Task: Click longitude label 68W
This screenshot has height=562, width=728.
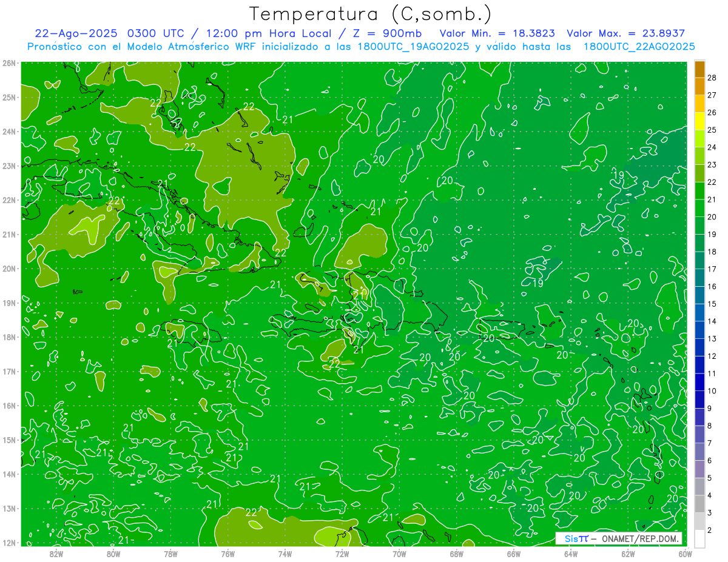Action: pyautogui.click(x=457, y=554)
